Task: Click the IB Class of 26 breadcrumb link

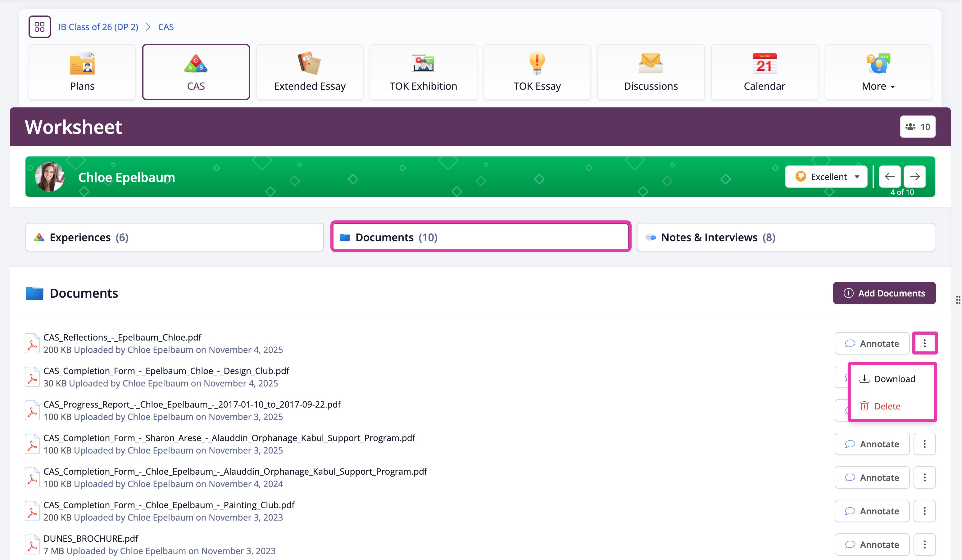Action: pos(98,27)
